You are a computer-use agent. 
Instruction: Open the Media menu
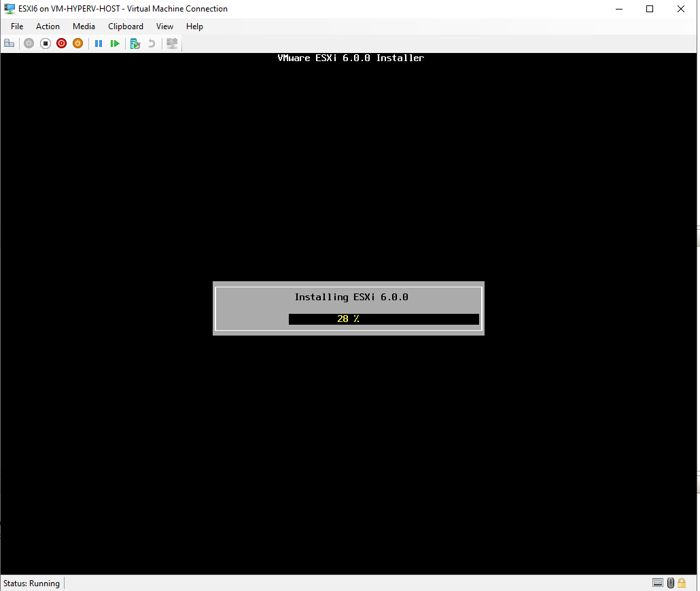coord(84,26)
